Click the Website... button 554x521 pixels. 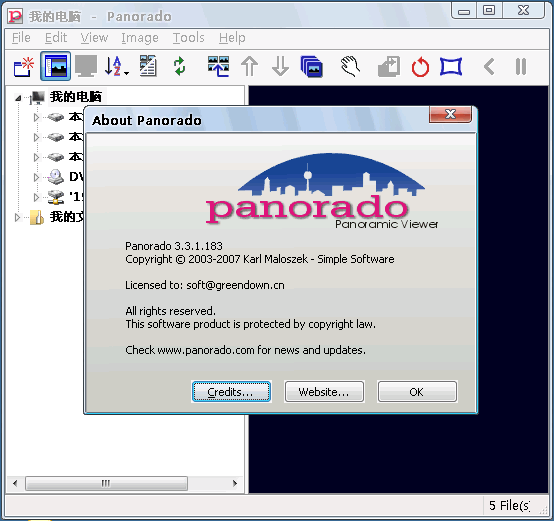[x=324, y=392]
